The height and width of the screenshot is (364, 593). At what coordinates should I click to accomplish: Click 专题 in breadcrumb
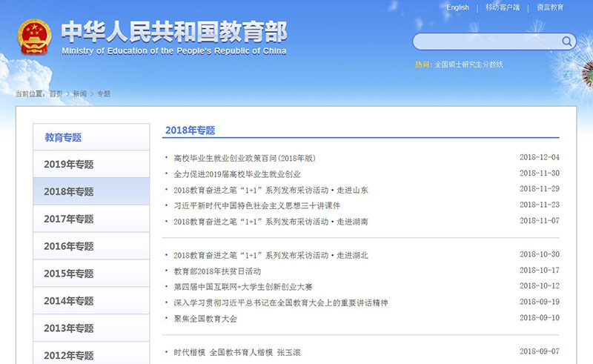pyautogui.click(x=103, y=94)
